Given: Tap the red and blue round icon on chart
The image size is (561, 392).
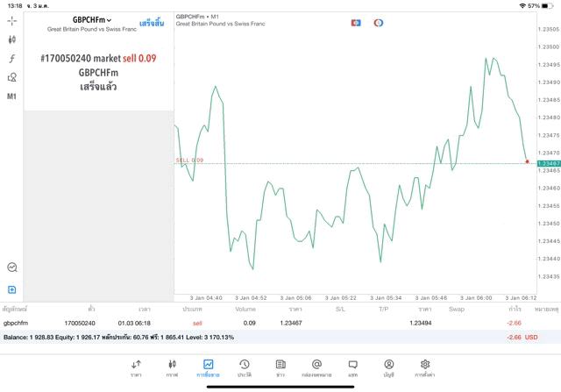Looking at the screenshot, I should (378, 22).
